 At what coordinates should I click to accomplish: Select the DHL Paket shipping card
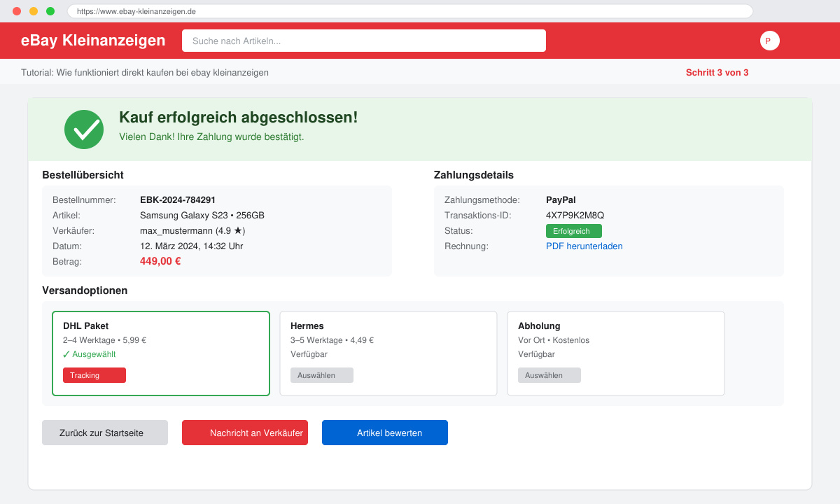[x=161, y=353]
